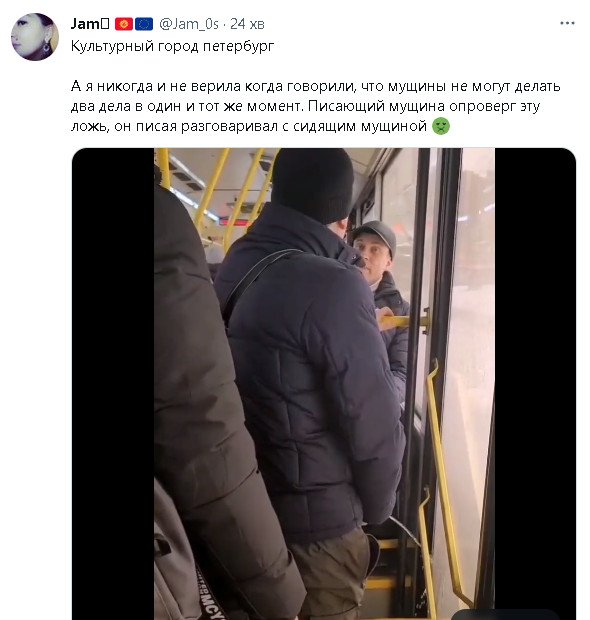Image resolution: width=590 pixels, height=620 pixels.
Task: Open the @Jam_0s handle link
Action: point(189,24)
